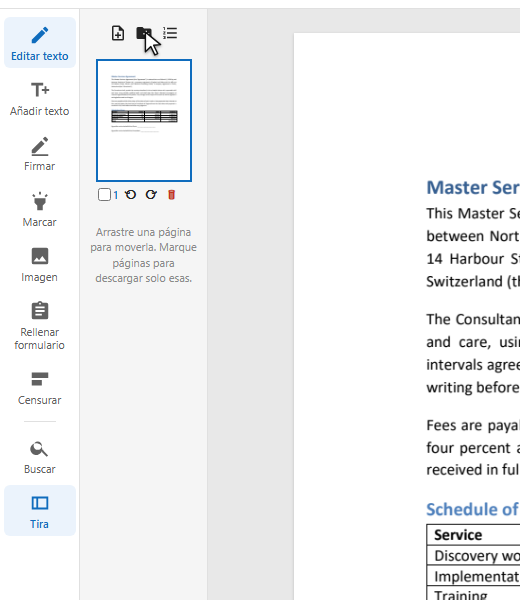Activate the Marcar highlighter tool

40,209
